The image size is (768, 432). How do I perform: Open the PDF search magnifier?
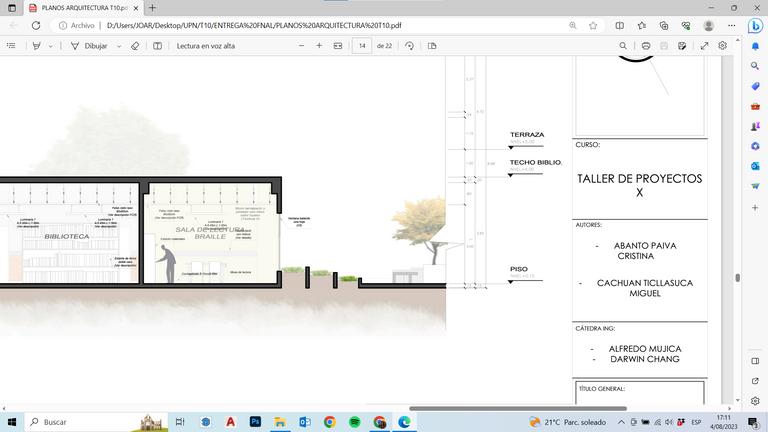(623, 46)
